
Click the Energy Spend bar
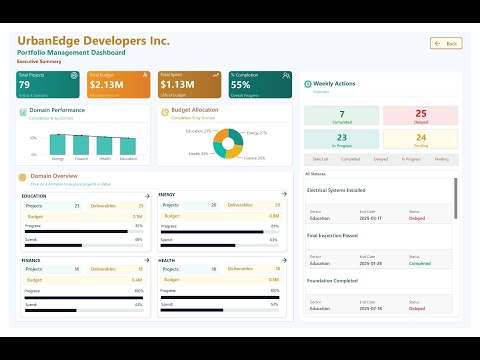pos(220,245)
